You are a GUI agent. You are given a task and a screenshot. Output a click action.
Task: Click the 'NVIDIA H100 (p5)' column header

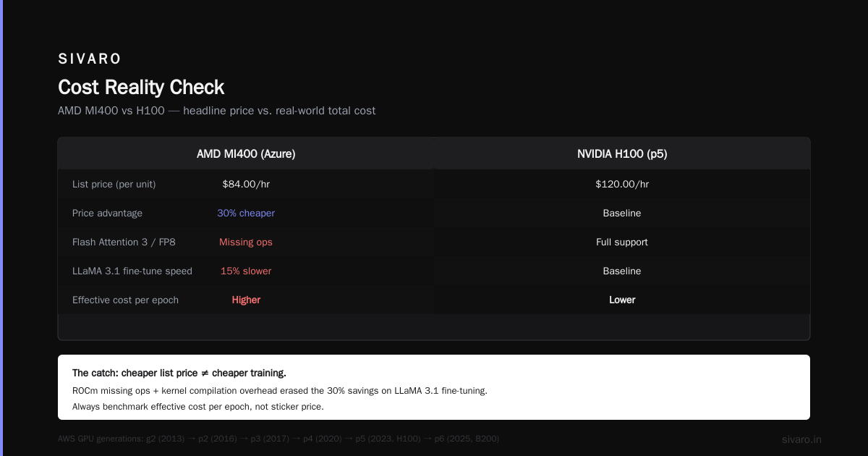622,154
